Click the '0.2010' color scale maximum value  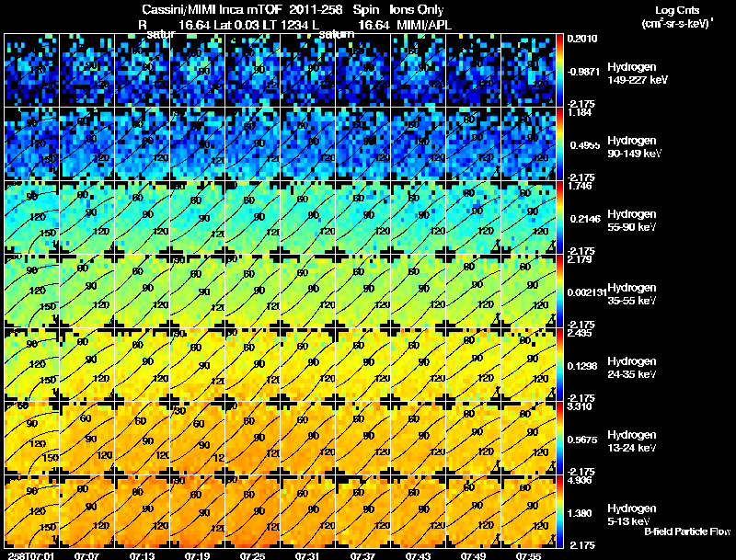[x=582, y=39]
